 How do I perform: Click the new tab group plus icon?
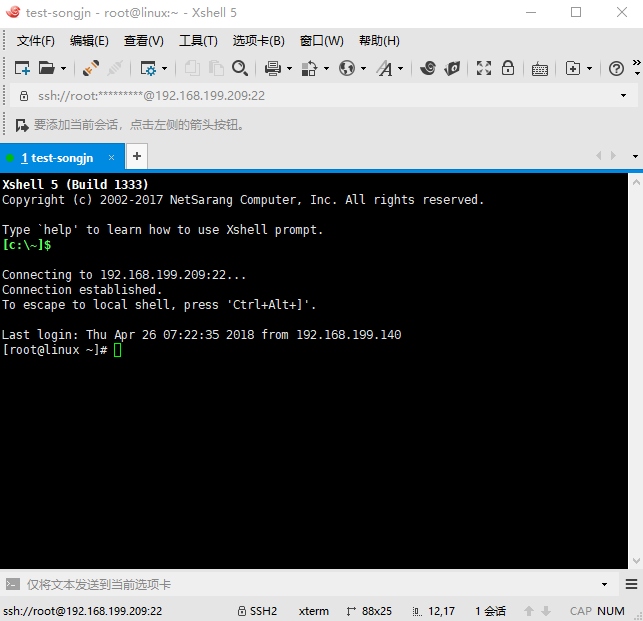click(x=573, y=68)
